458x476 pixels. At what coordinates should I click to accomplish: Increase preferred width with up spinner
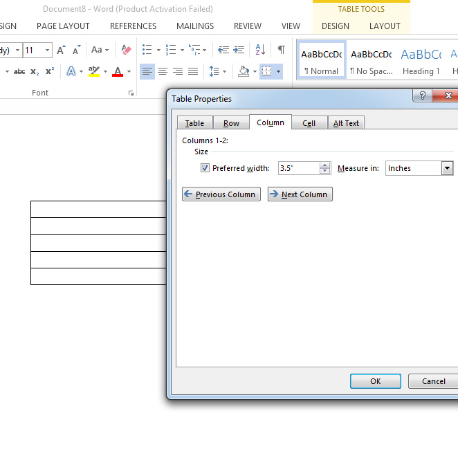pos(324,165)
